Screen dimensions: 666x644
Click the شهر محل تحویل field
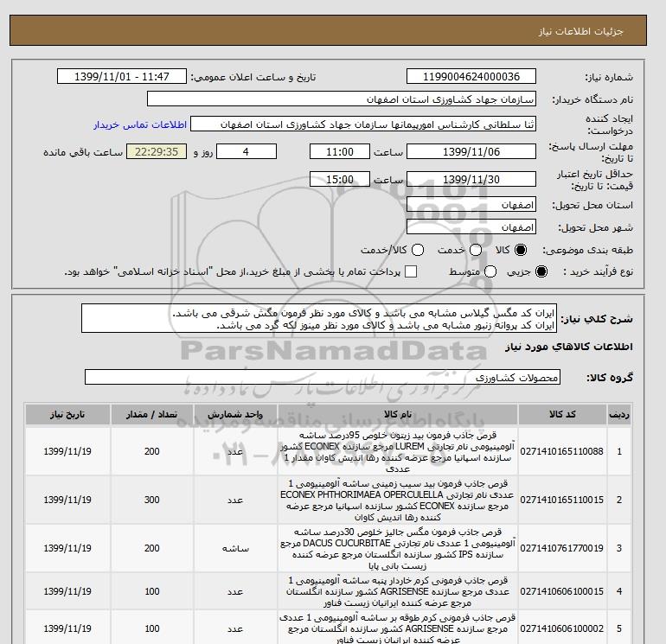(x=471, y=227)
